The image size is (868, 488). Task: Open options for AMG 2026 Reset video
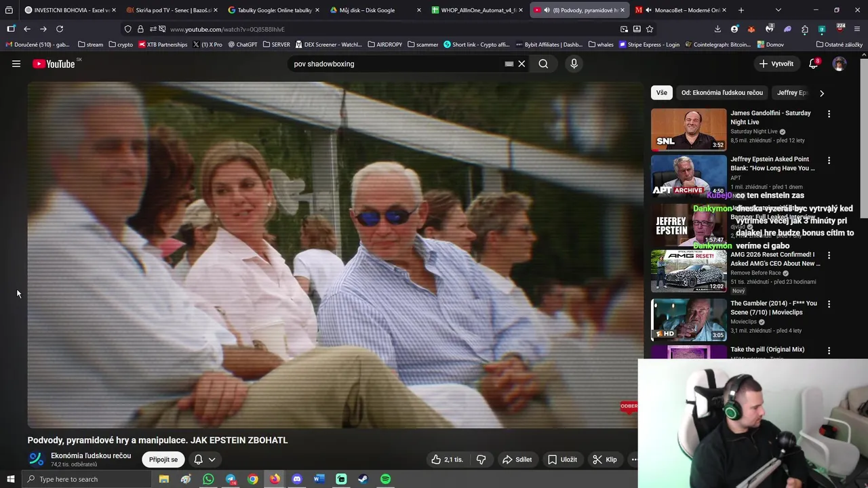[x=829, y=256]
